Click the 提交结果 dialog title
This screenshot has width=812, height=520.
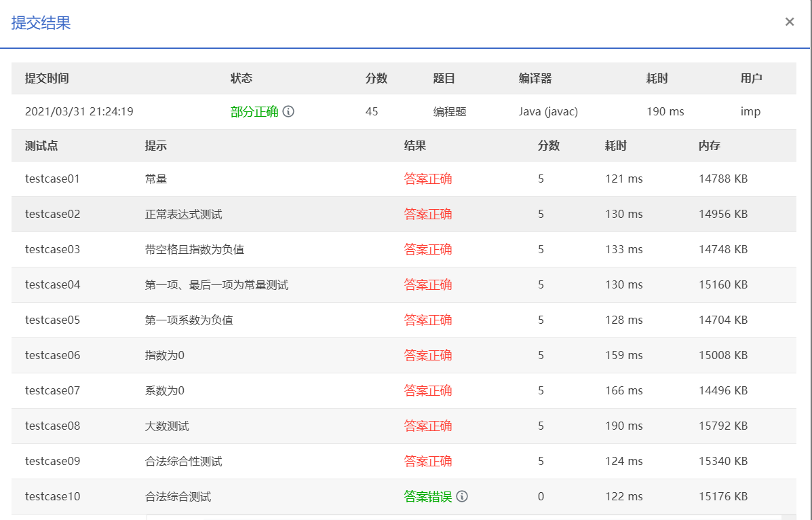pyautogui.click(x=41, y=23)
